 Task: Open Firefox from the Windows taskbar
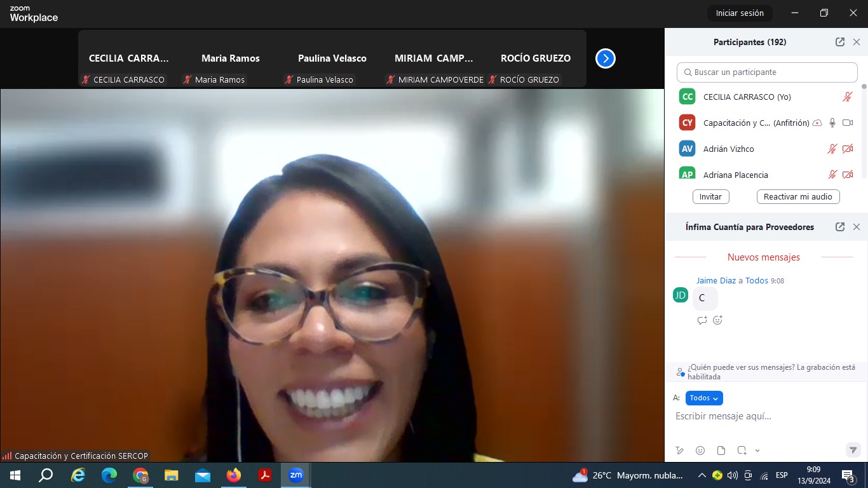(x=234, y=475)
